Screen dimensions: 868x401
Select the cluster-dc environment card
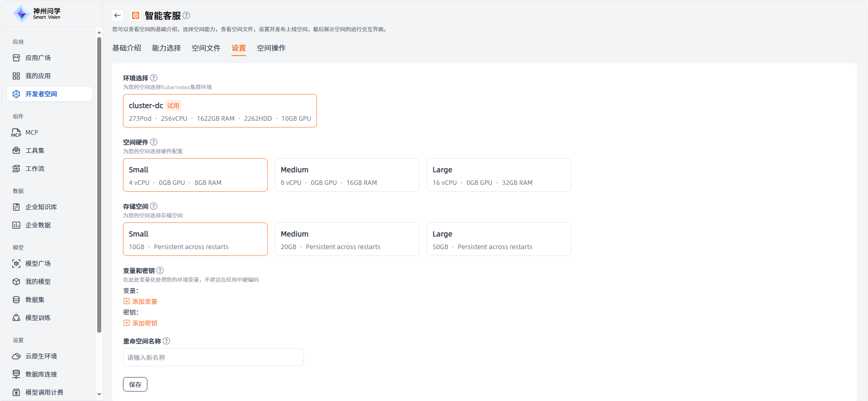220,111
